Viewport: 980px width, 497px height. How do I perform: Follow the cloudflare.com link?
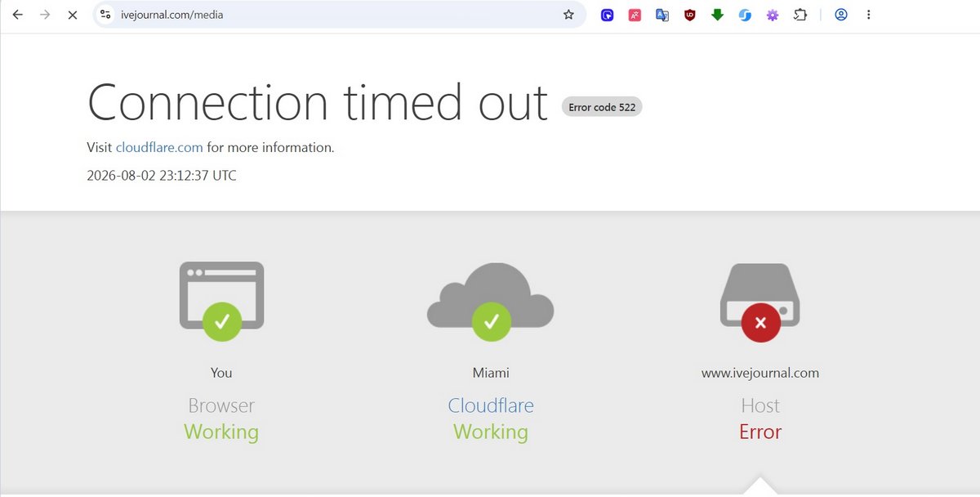coord(159,148)
